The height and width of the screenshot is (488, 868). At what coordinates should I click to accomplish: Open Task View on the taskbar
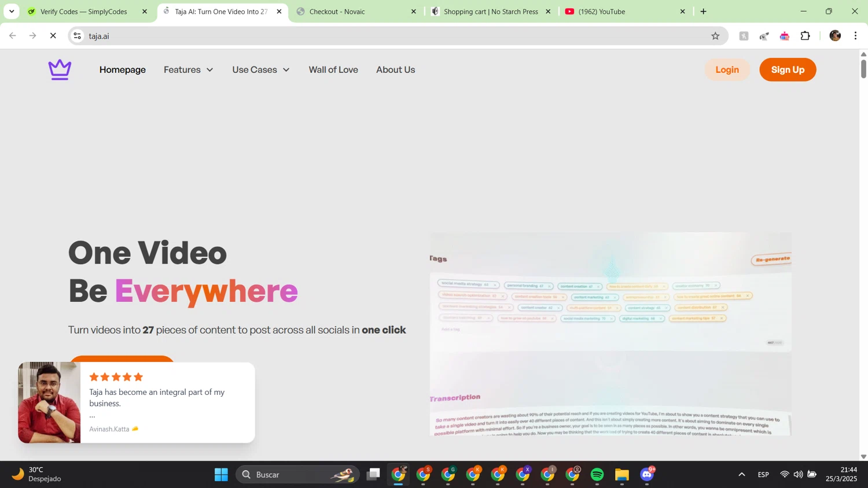tap(374, 475)
